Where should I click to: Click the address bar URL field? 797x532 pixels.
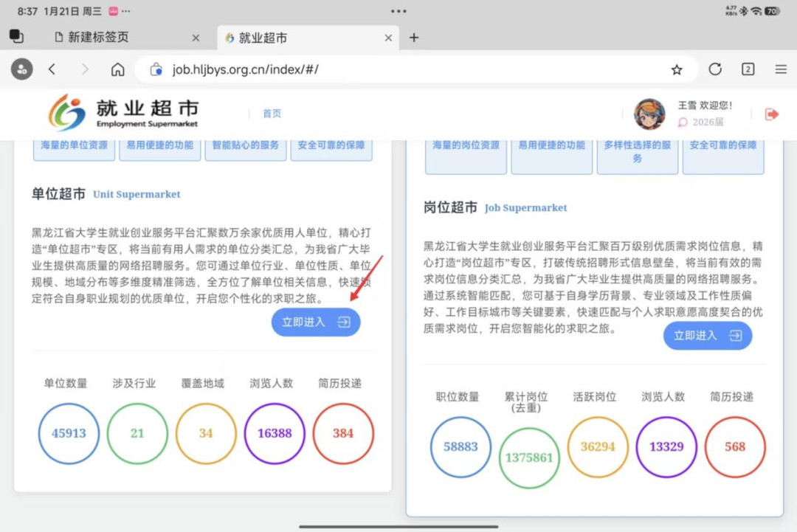coord(413,69)
